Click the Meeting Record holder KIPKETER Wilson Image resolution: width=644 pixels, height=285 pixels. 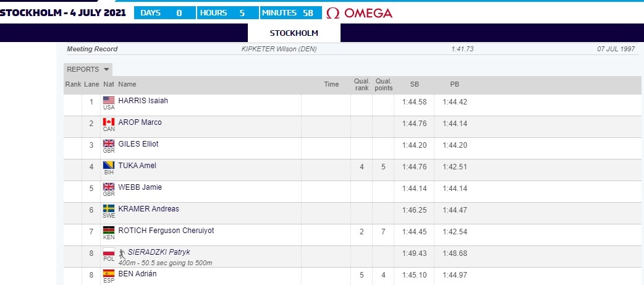278,49
